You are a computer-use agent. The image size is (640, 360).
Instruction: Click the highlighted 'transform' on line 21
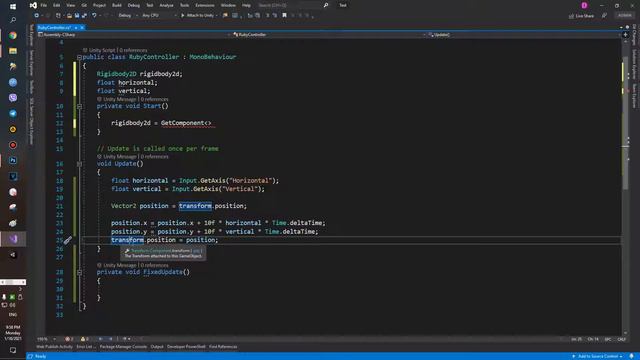[195, 206]
